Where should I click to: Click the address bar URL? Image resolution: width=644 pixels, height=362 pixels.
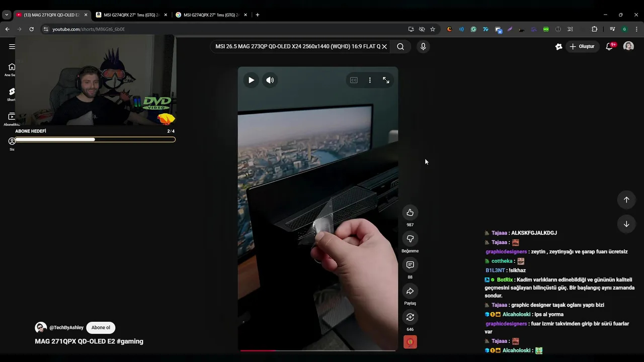coord(89,29)
